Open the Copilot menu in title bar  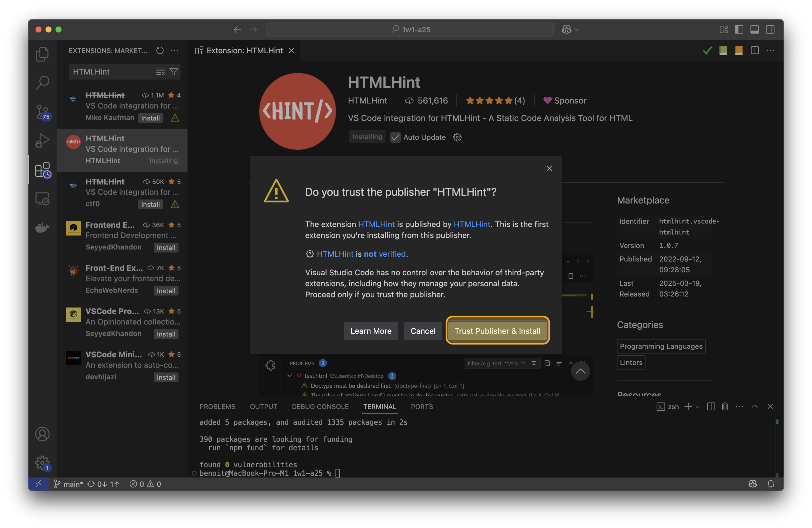[570, 30]
